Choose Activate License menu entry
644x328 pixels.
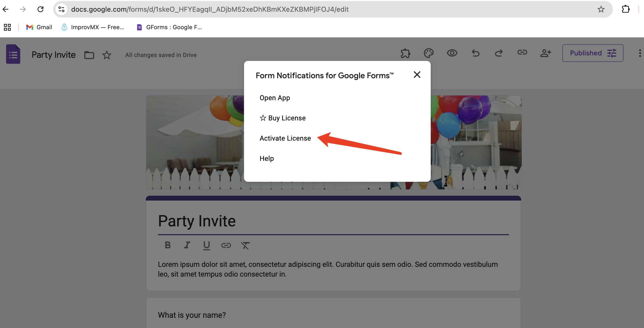[x=285, y=138]
